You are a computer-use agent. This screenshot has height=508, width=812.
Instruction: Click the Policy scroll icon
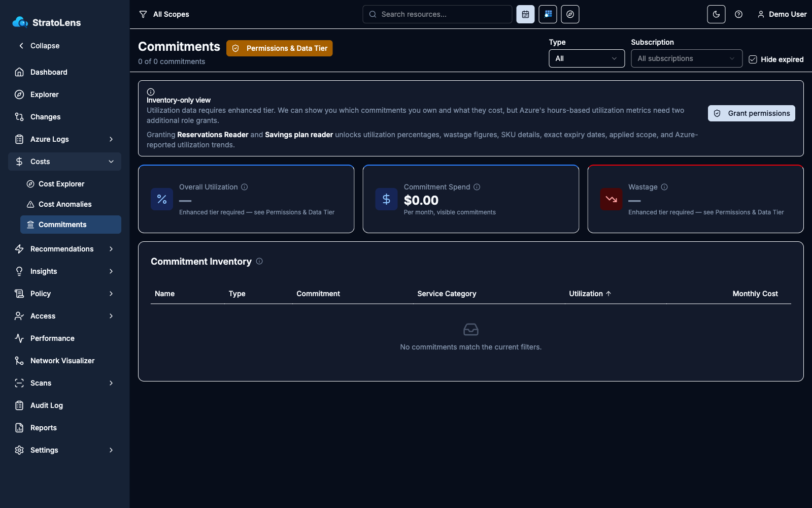click(19, 294)
